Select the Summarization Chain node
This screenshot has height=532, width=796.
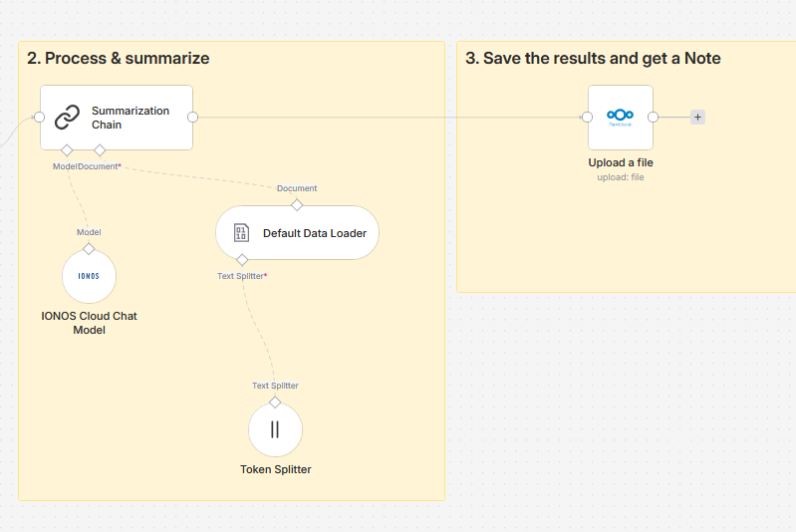click(x=117, y=118)
